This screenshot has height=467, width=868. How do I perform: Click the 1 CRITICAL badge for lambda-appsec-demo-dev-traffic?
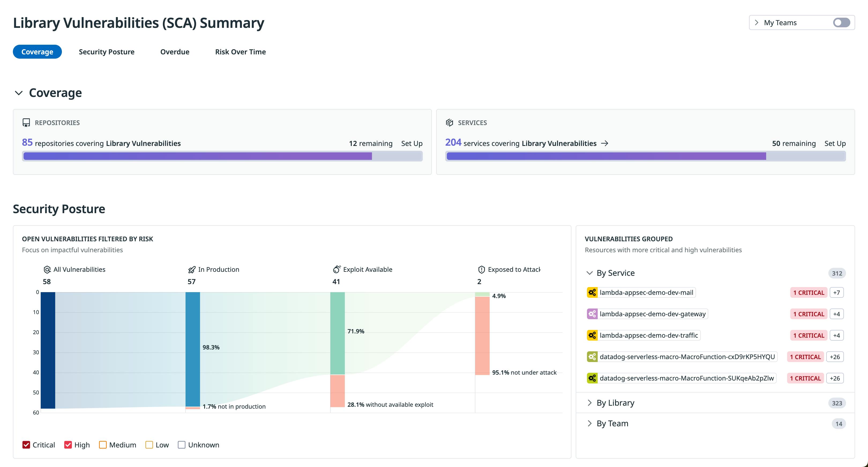click(x=808, y=335)
